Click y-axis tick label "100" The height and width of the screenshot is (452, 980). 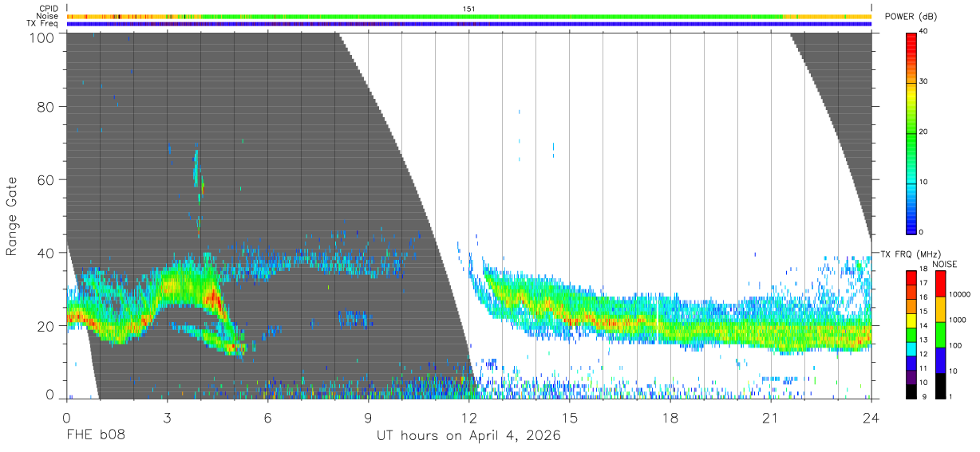point(43,37)
